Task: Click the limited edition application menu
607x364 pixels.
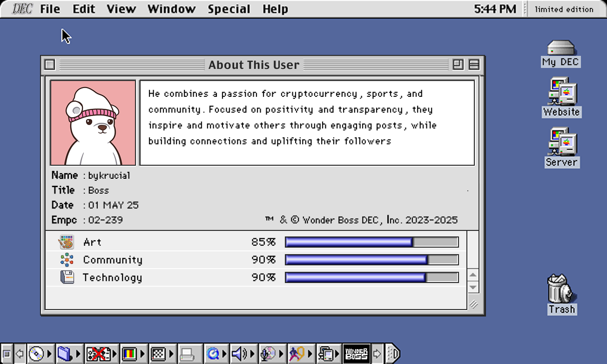Action: (564, 9)
